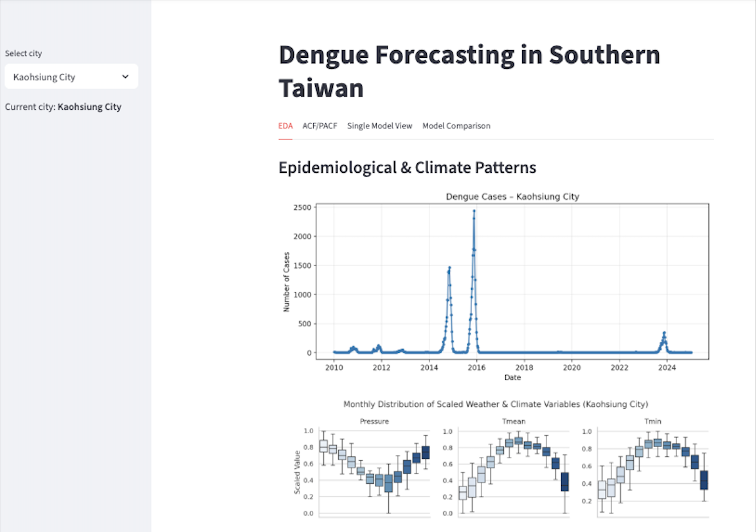Switch to the EDA tab
Image resolution: width=756 pixels, height=532 pixels.
(285, 126)
